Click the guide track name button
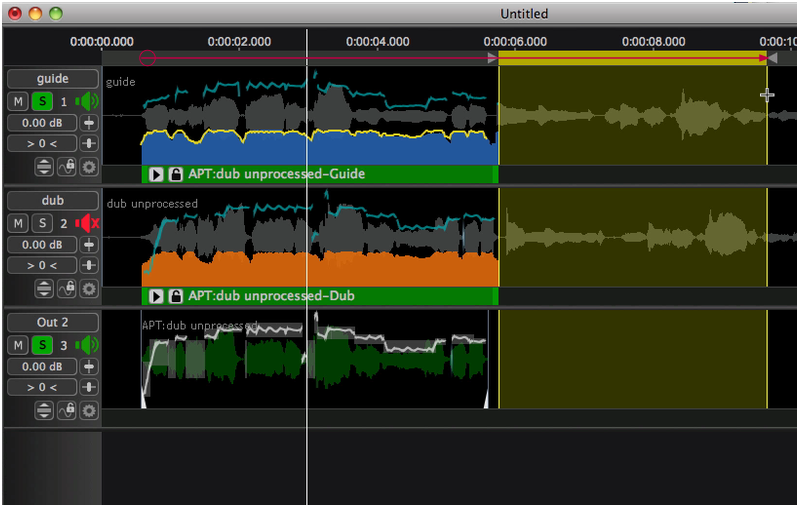Viewport: 799px width, 507px height. tap(52, 79)
